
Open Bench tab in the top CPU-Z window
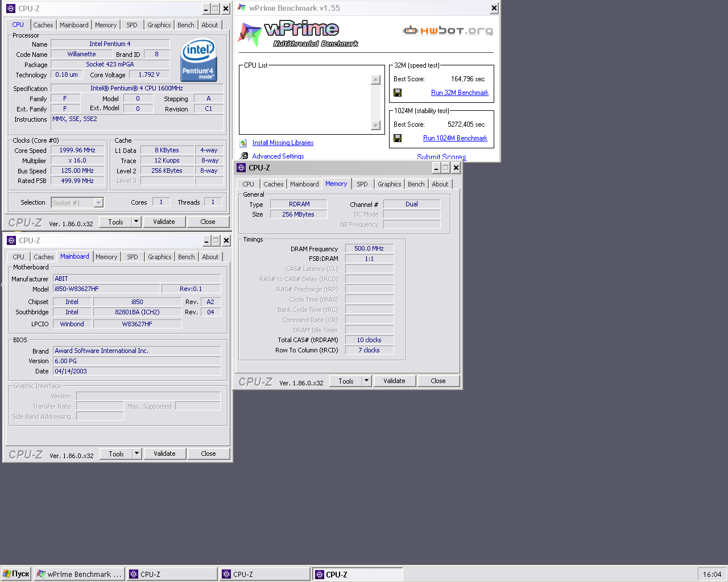coord(186,25)
